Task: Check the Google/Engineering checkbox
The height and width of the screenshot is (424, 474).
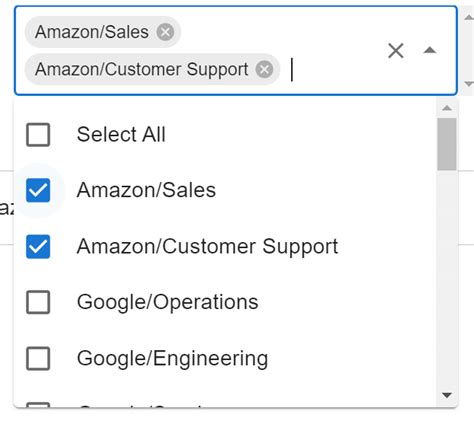Action: [x=38, y=359]
